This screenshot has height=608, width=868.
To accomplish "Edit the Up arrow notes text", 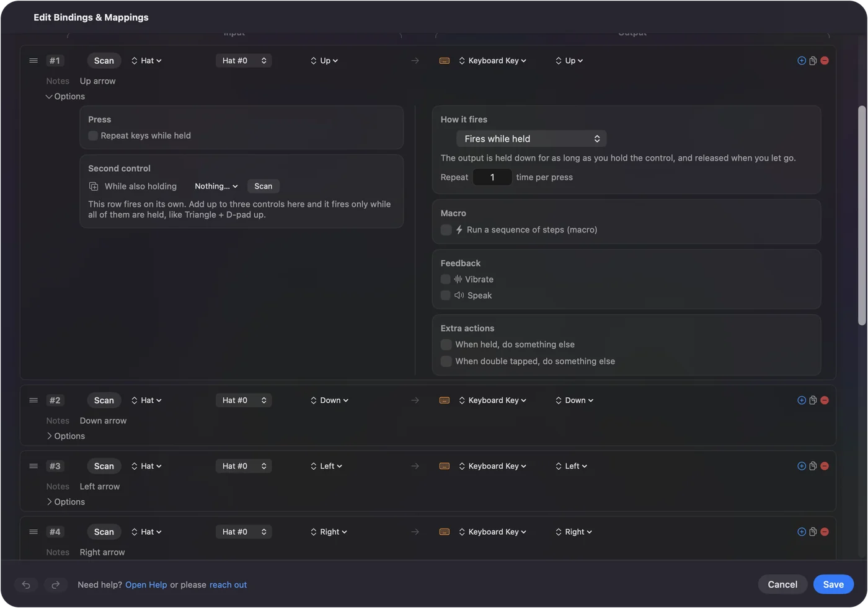I will pyautogui.click(x=97, y=81).
